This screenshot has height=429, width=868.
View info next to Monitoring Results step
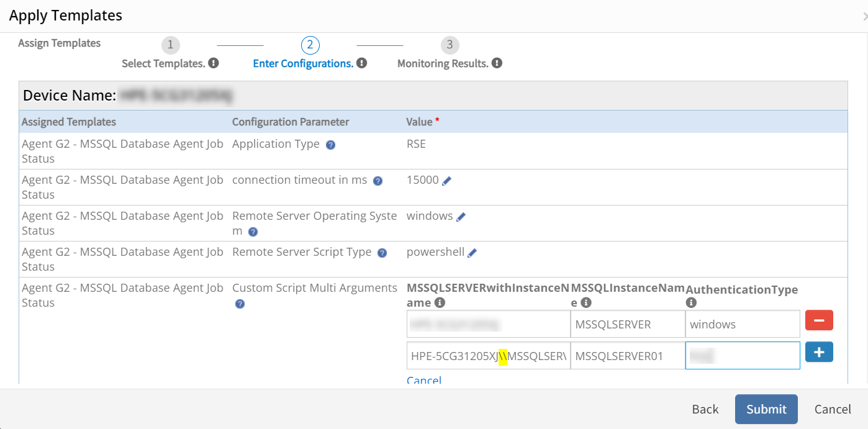pos(498,62)
